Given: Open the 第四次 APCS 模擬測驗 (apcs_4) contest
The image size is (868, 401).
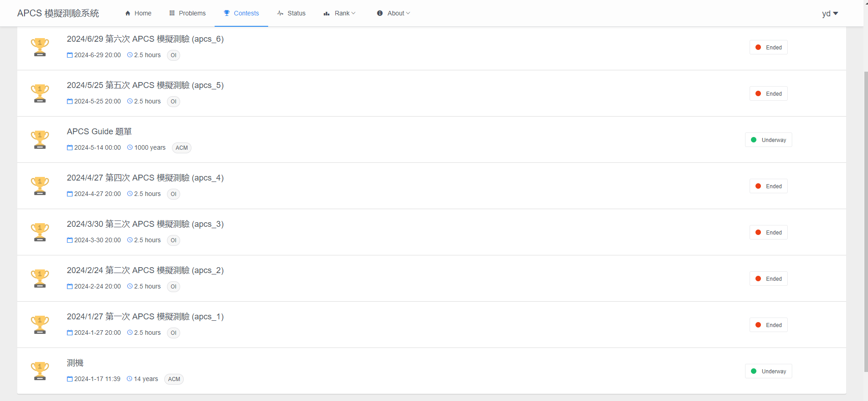Looking at the screenshot, I should pyautogui.click(x=145, y=178).
